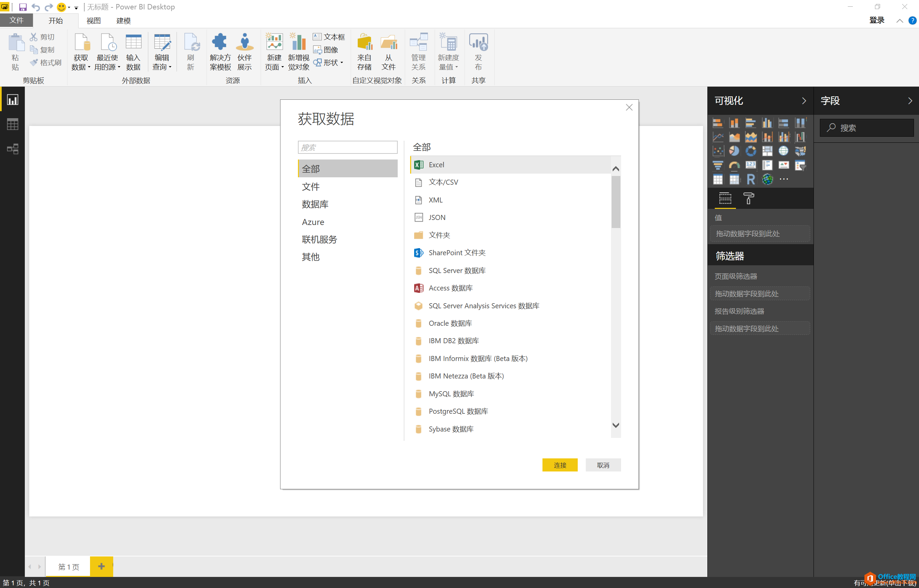Viewport: 919px width, 588px height.
Task: Click 从文件 custom visual icon
Action: (389, 51)
